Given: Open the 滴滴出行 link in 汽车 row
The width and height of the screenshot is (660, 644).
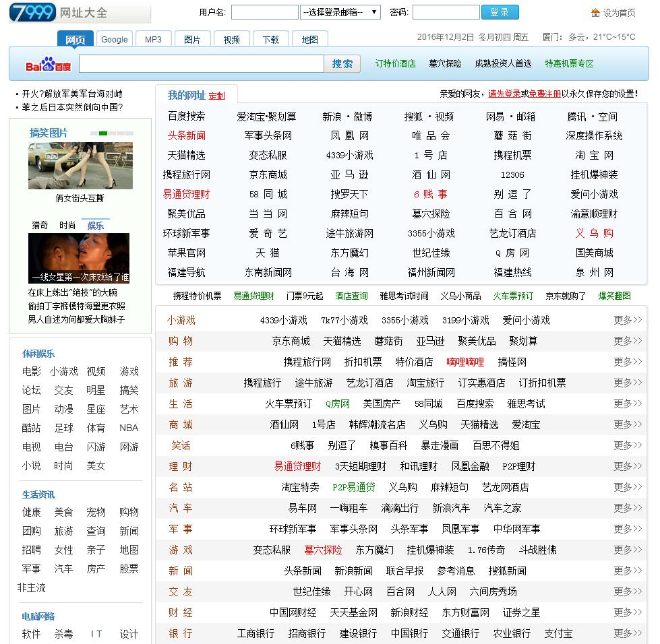Looking at the screenshot, I should (400, 508).
